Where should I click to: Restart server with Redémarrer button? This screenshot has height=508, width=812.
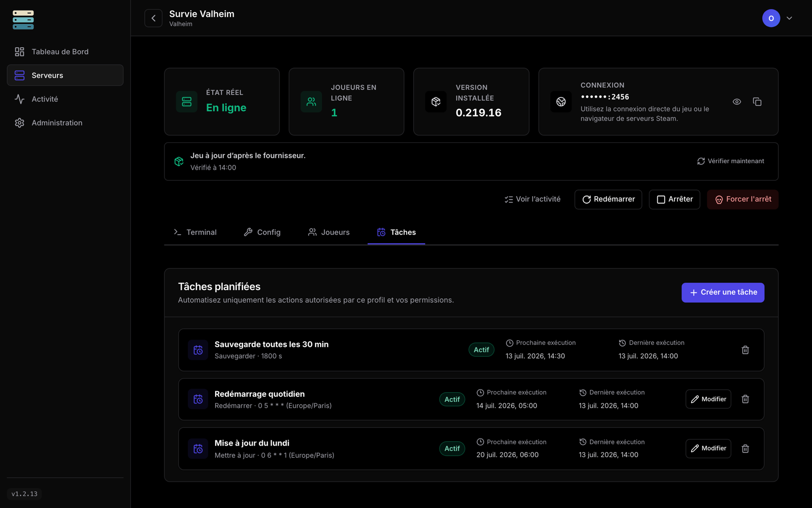coord(608,200)
